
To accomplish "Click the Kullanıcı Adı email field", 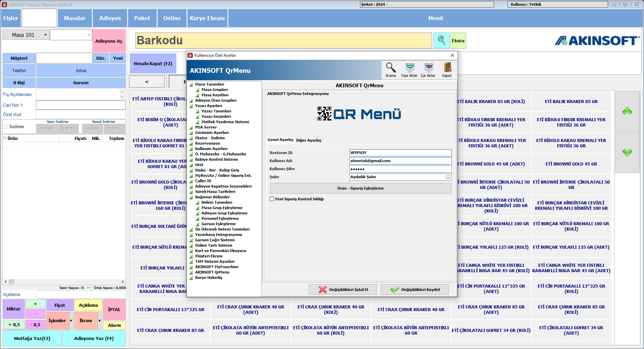I will tap(400, 161).
